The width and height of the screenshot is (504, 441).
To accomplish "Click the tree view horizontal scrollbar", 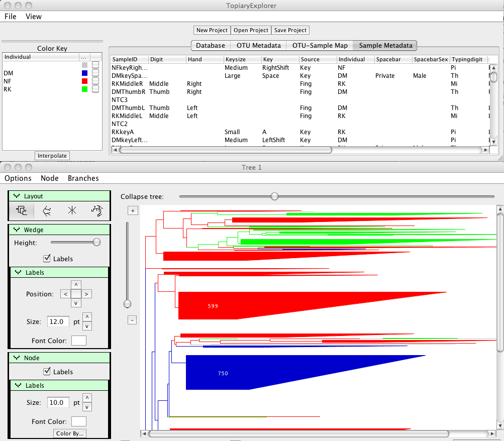I will [298, 433].
